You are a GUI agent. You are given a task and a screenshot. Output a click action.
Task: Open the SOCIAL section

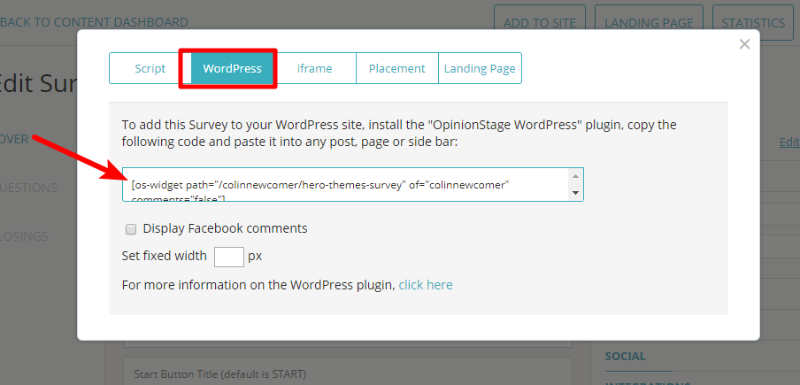pos(625,356)
